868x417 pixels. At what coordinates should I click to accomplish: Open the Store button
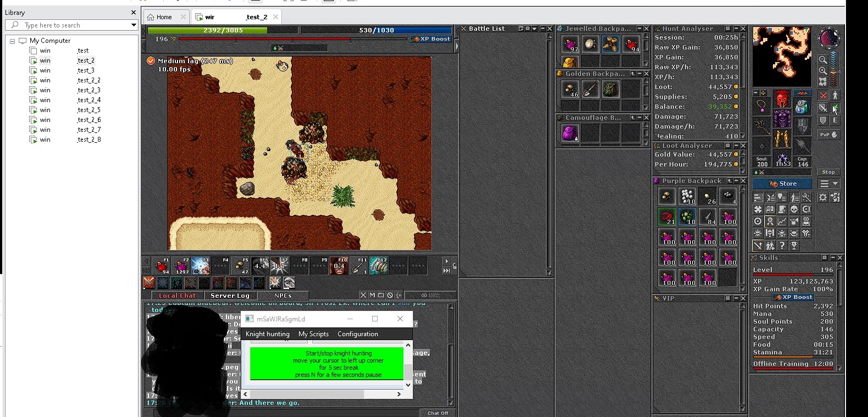pyautogui.click(x=782, y=184)
